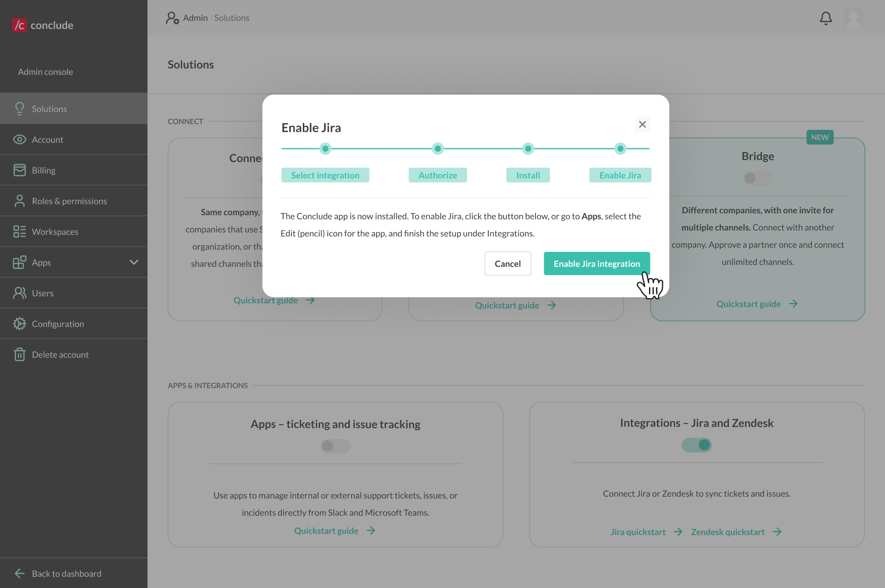This screenshot has width=885, height=588.
Task: Click Enable Jira integration button
Action: coord(597,263)
